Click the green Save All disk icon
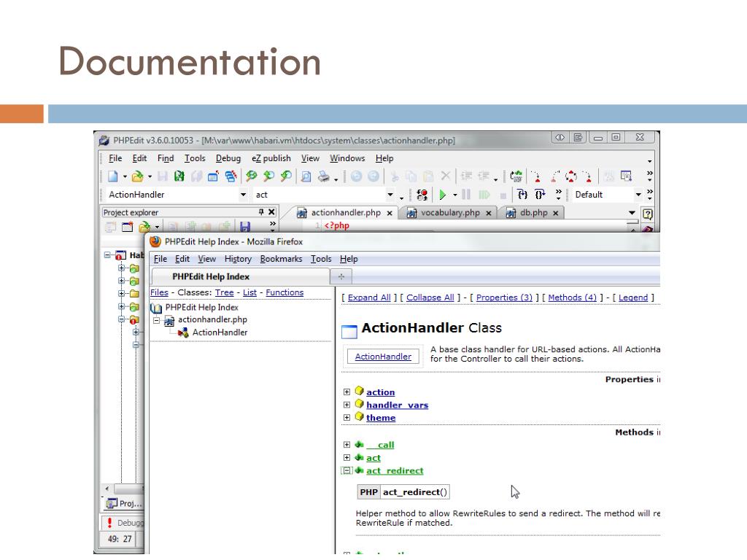This screenshot has height=560, width=747. 179,176
